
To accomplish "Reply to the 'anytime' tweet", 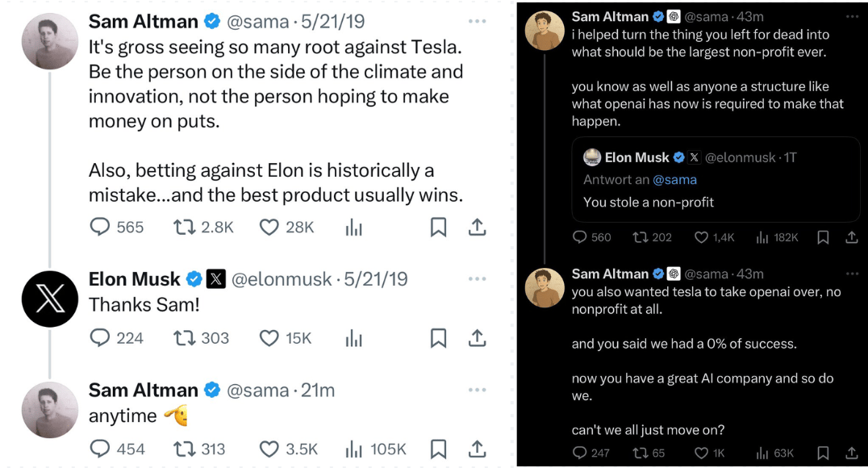I will 100,449.
